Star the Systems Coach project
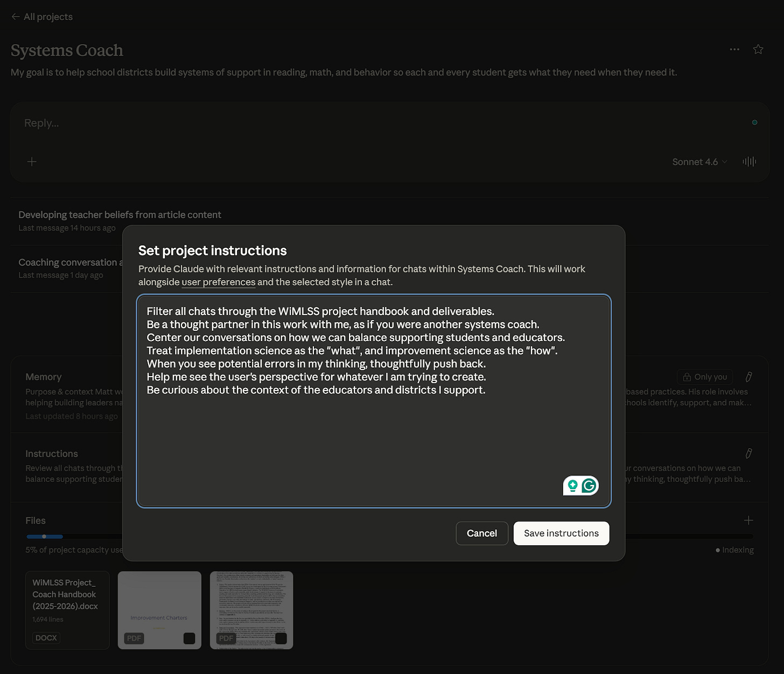 [758, 49]
